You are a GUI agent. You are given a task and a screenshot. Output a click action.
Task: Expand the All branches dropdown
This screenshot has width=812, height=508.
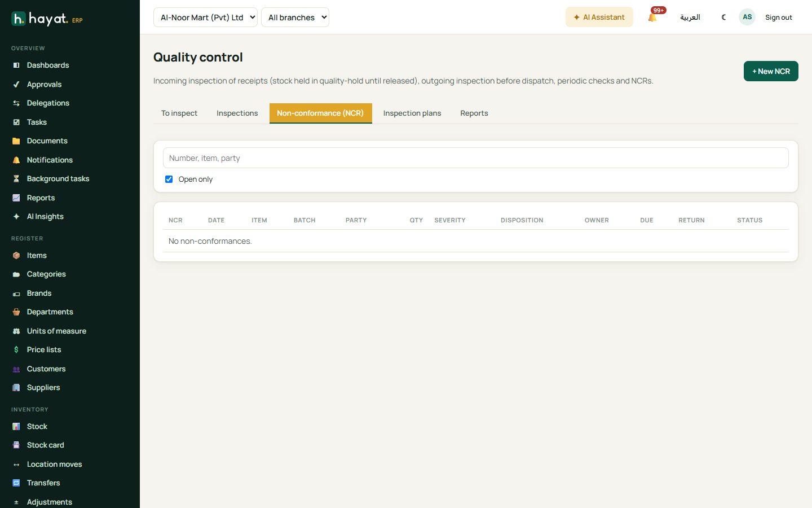pos(295,17)
